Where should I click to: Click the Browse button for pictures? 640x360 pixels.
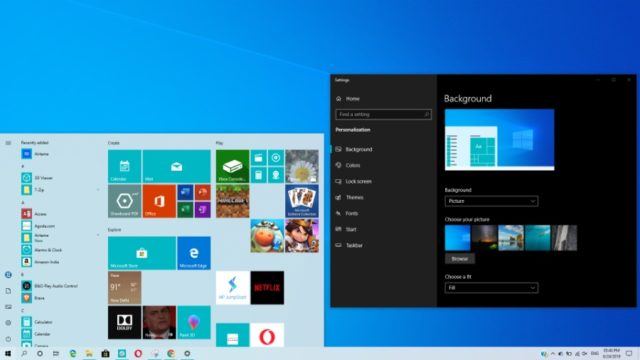pyautogui.click(x=460, y=259)
